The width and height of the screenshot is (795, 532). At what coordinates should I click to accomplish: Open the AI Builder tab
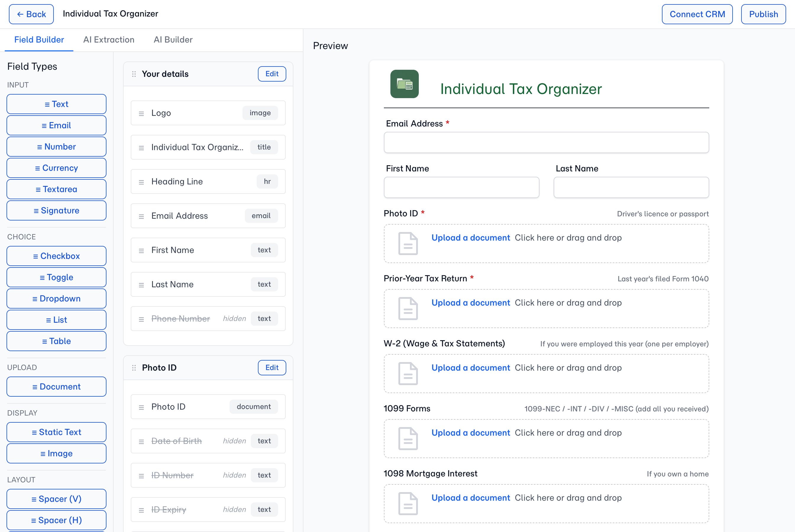tap(173, 40)
